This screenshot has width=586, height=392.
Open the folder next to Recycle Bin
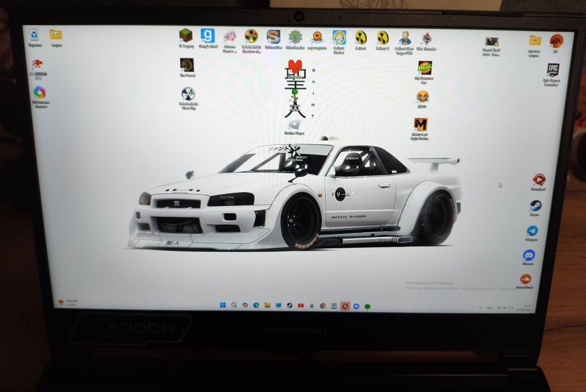56,37
